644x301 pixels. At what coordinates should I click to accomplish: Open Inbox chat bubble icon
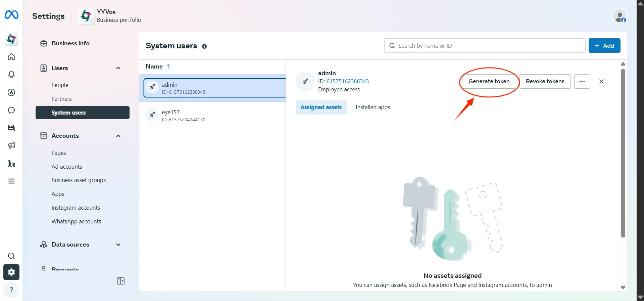tap(11, 110)
